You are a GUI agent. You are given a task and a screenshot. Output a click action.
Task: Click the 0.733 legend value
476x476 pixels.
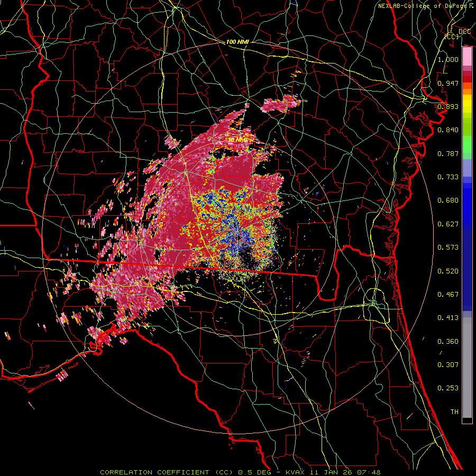(x=448, y=177)
